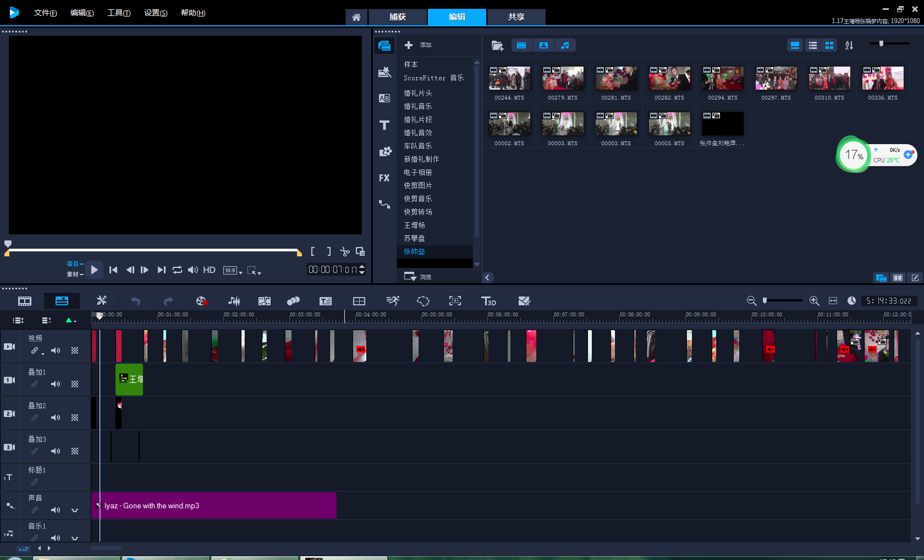Open the 工具(T) menu
The width and height of the screenshot is (924, 560).
[x=119, y=13]
